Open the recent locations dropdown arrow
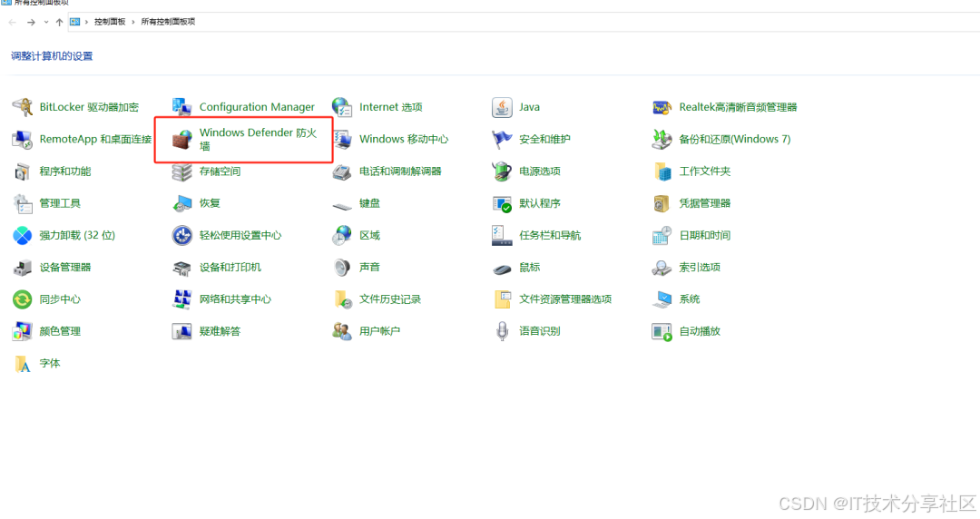Image resolution: width=980 pixels, height=519 pixels. point(45,22)
